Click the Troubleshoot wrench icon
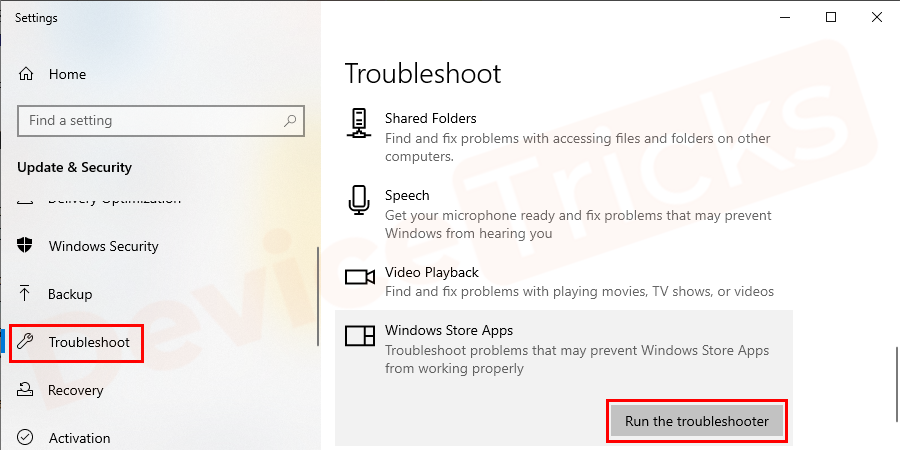Screen dimensions: 900x450 click(x=26, y=342)
